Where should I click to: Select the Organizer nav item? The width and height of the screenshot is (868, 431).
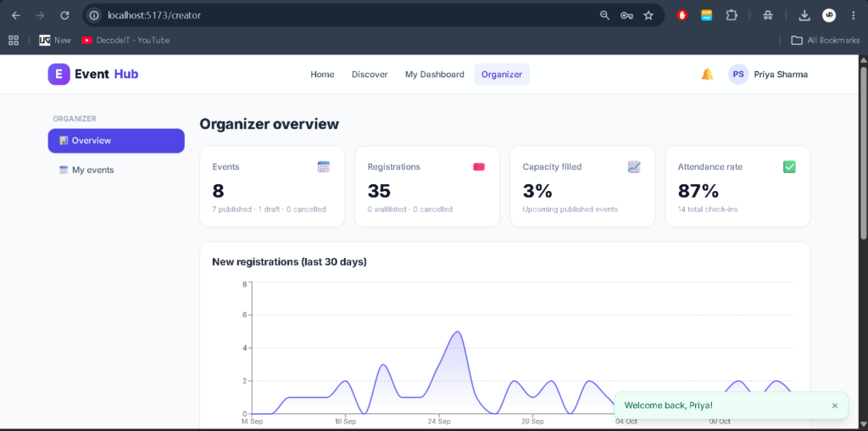[502, 74]
